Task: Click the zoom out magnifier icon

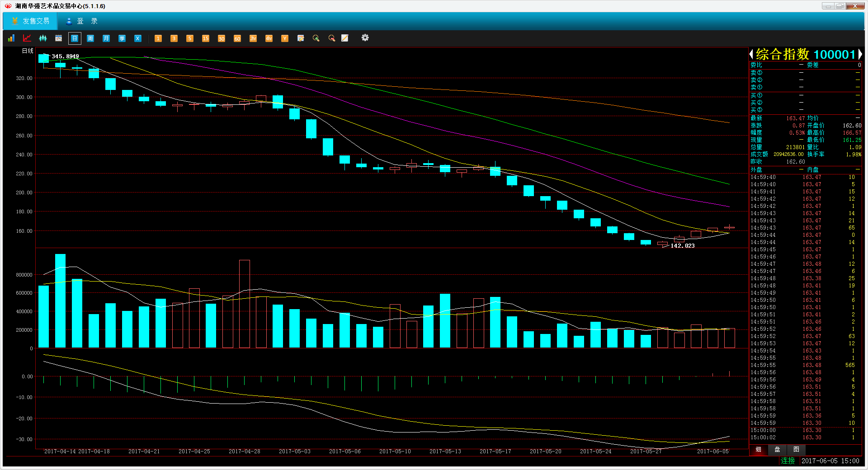Action: coord(332,38)
